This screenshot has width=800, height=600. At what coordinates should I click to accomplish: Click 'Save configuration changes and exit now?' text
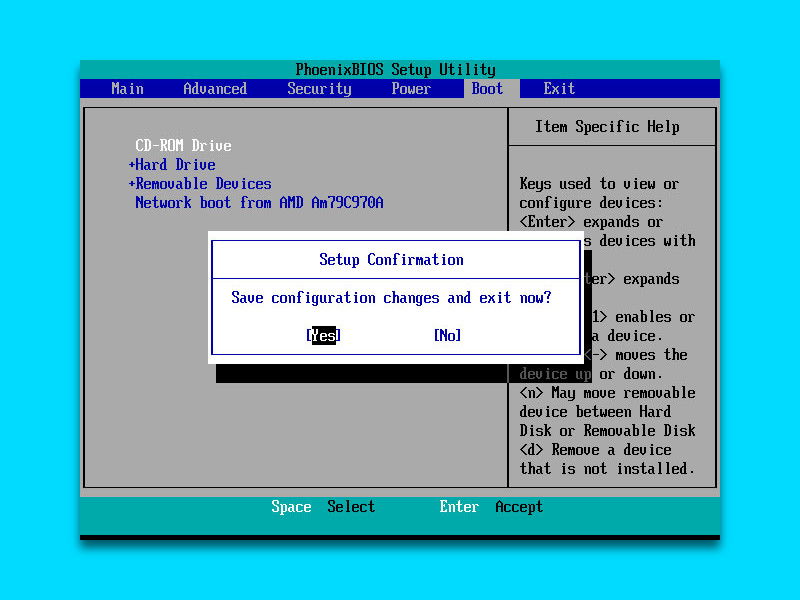pos(391,297)
